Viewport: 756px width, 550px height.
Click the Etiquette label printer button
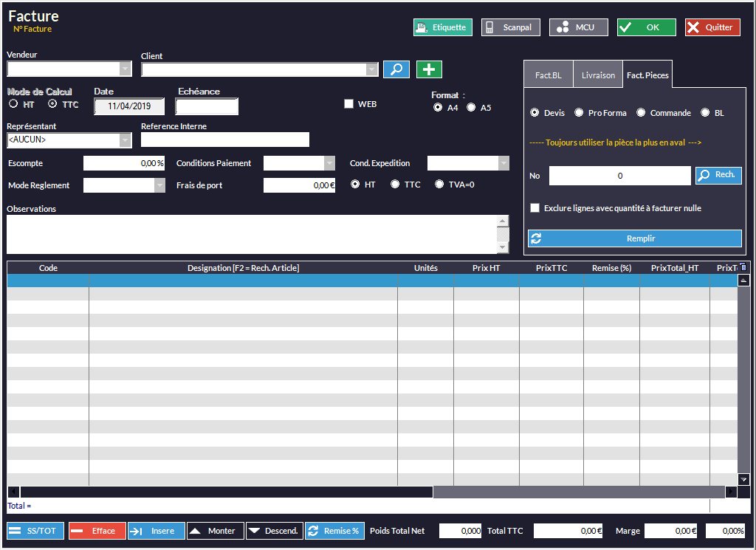coord(442,27)
